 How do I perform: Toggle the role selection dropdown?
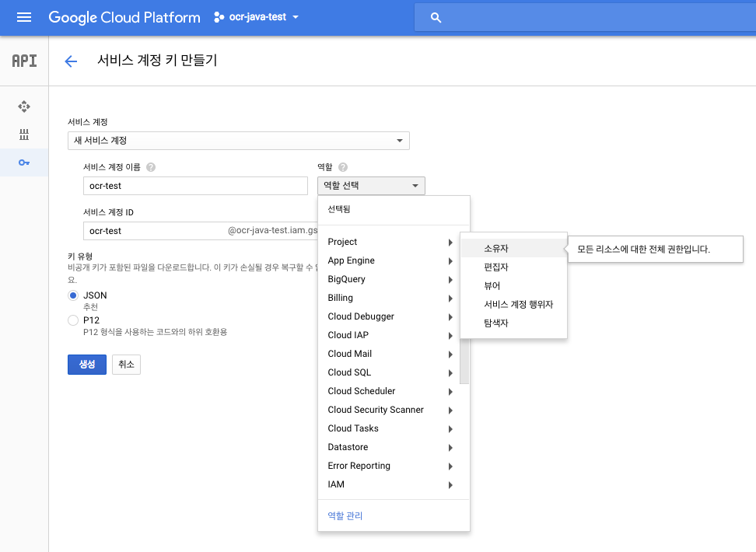tap(371, 186)
